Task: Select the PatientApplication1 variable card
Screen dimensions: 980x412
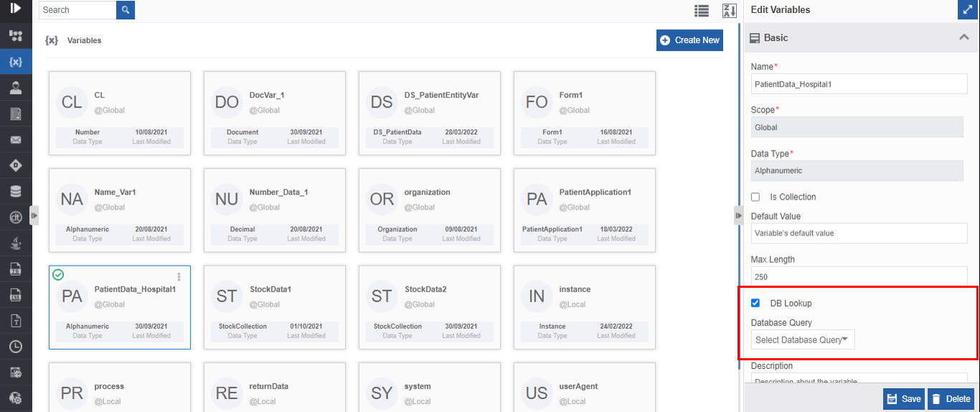Action: click(x=585, y=210)
